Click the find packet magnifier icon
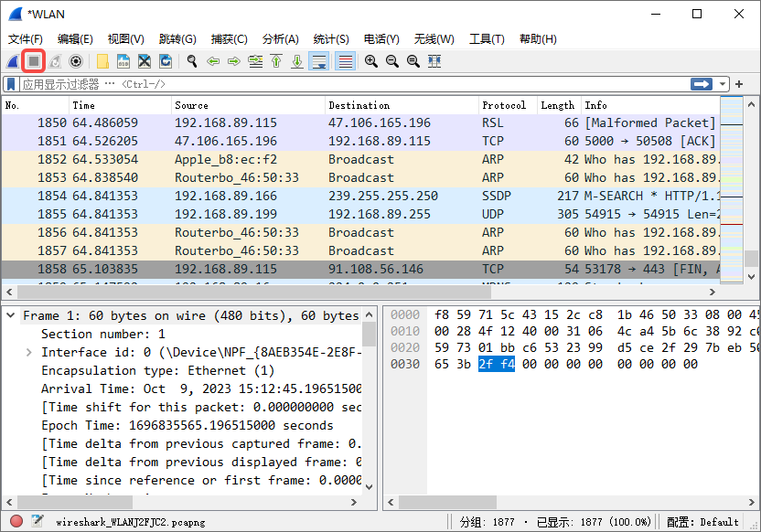 [192, 61]
